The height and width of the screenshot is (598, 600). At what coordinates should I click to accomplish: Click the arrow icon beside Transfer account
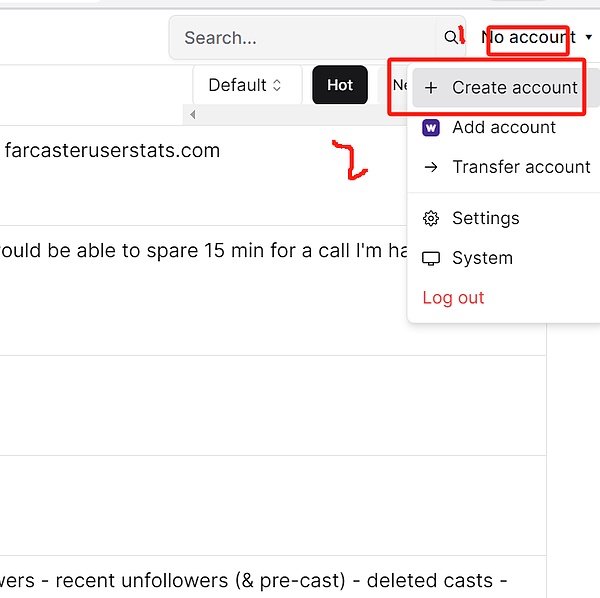[x=432, y=167]
